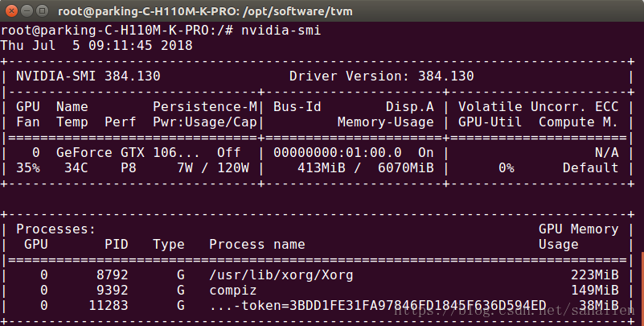Maximize the terminal window
Viewport: 644px width, 326px height.
(42, 10)
